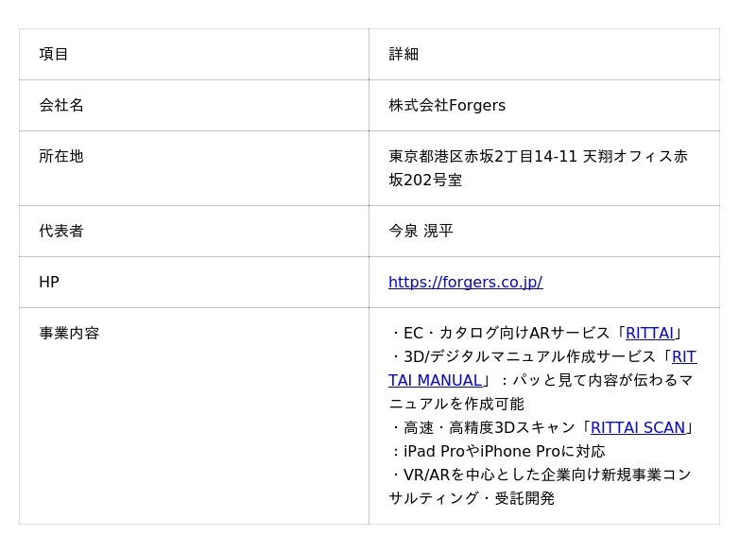Click the EC・カタログ向けARサービス text
The image size is (756, 553).
(x=506, y=333)
